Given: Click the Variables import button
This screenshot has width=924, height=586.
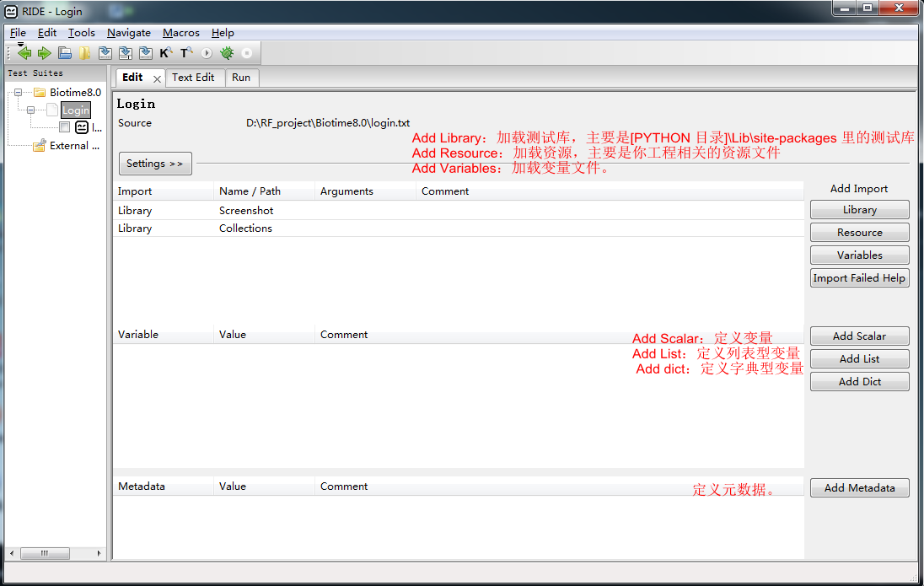Looking at the screenshot, I should 859,255.
